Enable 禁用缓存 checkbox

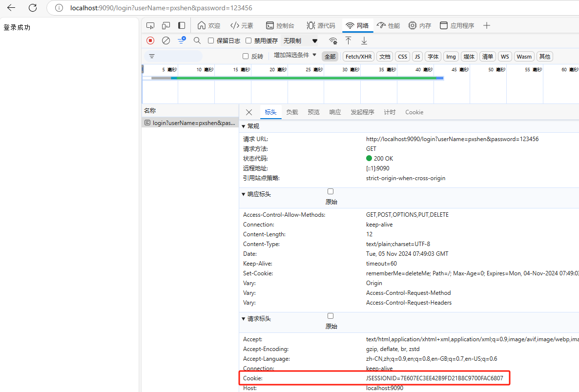(x=248, y=41)
